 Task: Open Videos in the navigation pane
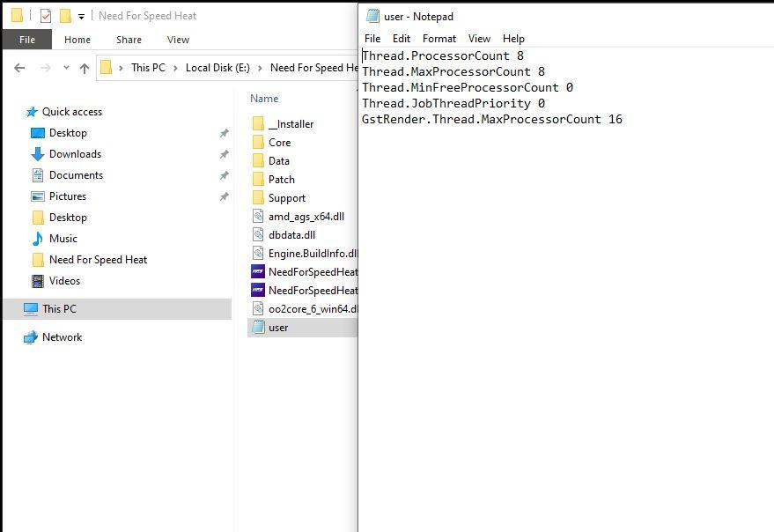[64, 281]
